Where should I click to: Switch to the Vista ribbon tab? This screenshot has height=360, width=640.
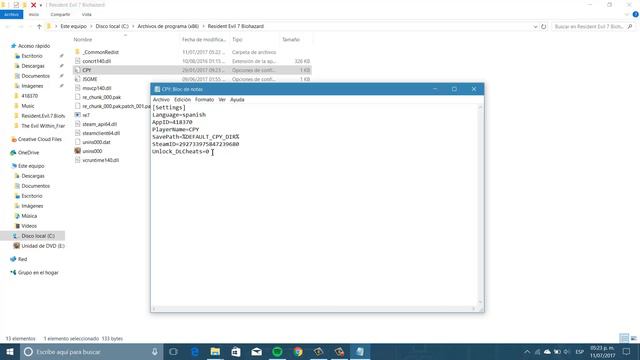(87, 14)
